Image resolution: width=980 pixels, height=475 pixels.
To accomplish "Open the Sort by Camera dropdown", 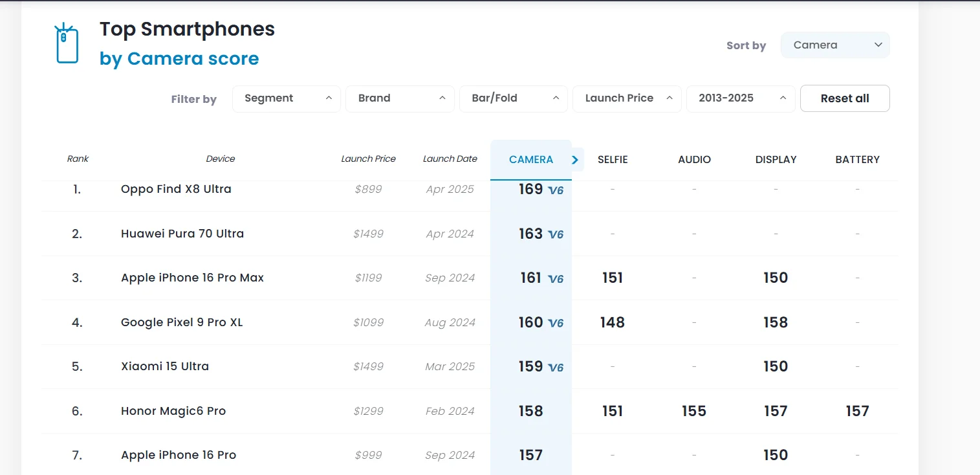I will click(835, 45).
